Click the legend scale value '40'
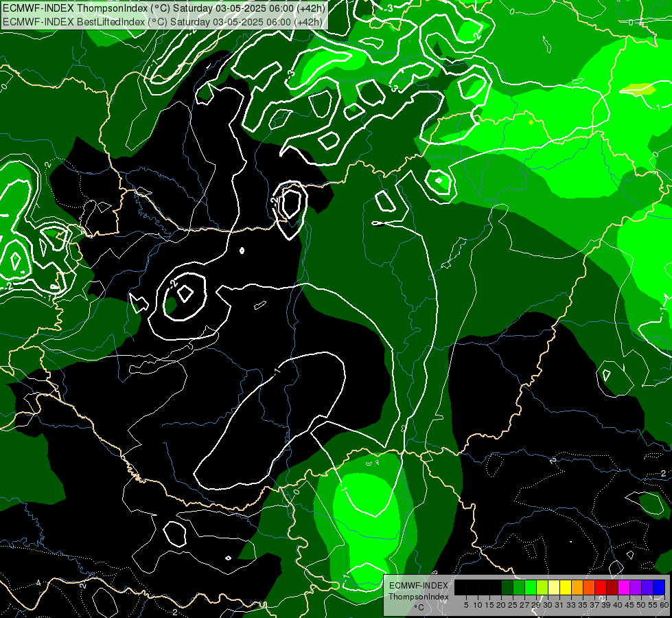 [618, 605]
